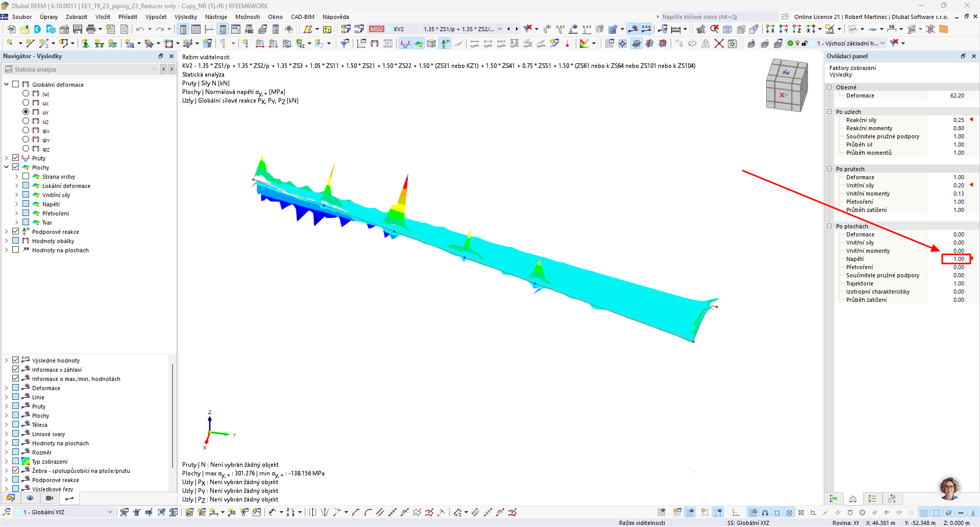Image resolution: width=980 pixels, height=527 pixels.
Task: Open the CAD-BIM menu
Action: 303,17
